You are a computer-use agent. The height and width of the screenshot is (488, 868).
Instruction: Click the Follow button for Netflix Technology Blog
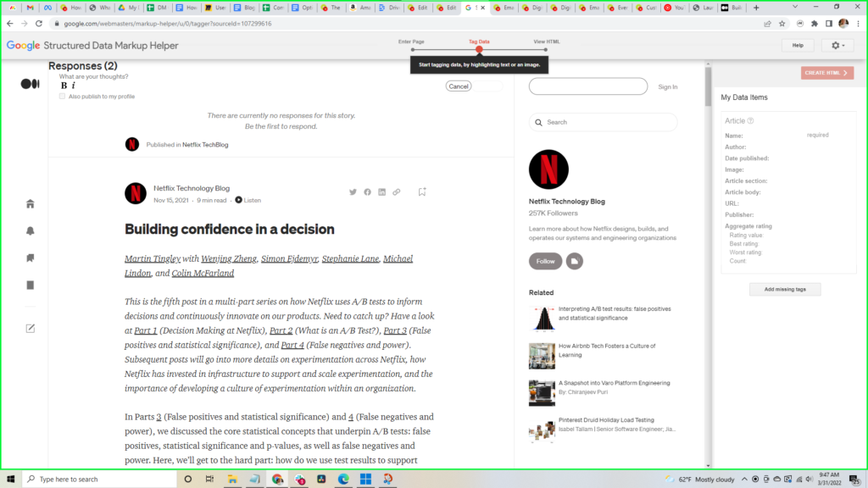click(545, 261)
